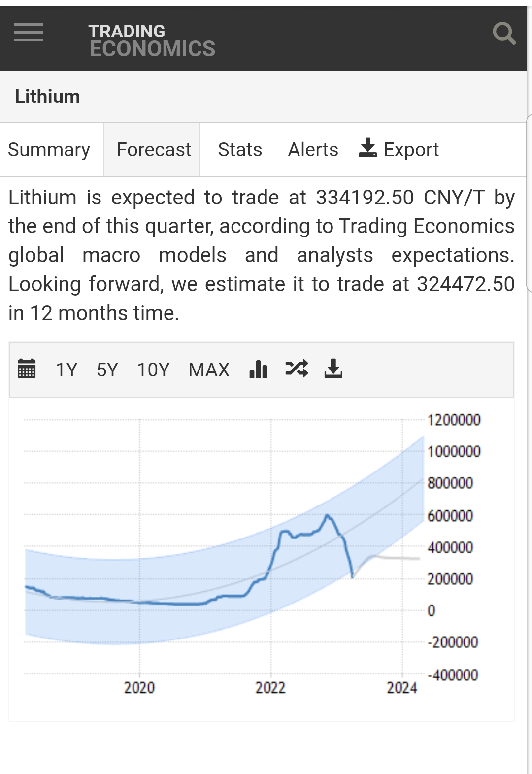Click the Lithium page heading
Screen dimensions: 532x774
47,97
